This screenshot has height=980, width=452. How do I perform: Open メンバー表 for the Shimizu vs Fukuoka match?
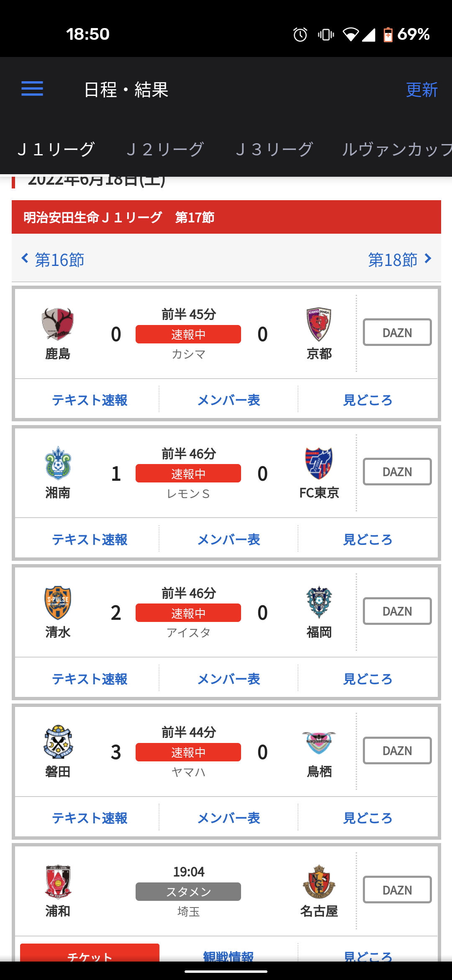229,679
